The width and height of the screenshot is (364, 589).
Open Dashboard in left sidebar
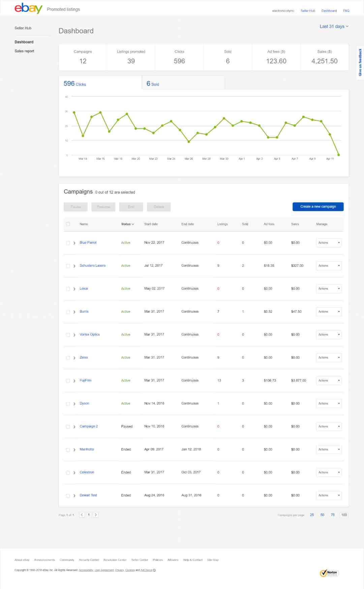click(x=24, y=42)
